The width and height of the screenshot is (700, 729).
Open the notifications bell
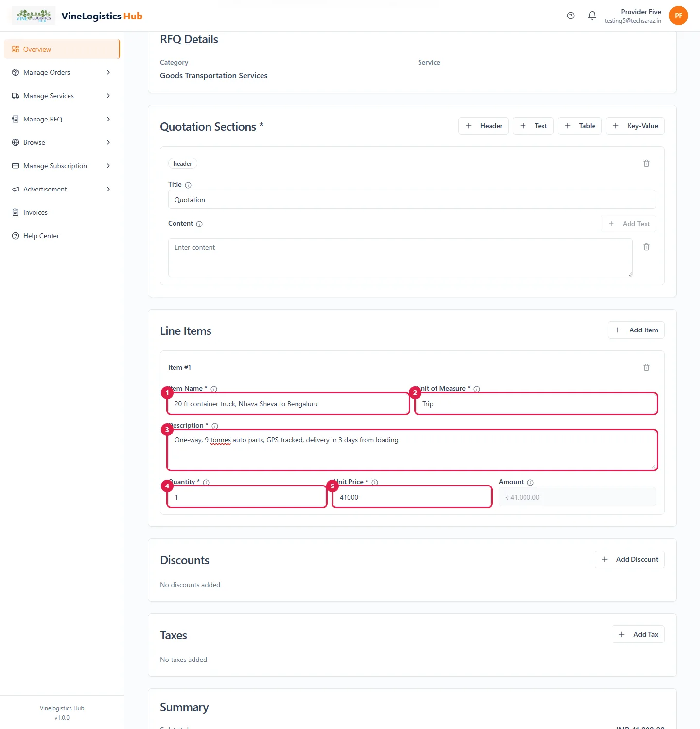click(x=592, y=16)
